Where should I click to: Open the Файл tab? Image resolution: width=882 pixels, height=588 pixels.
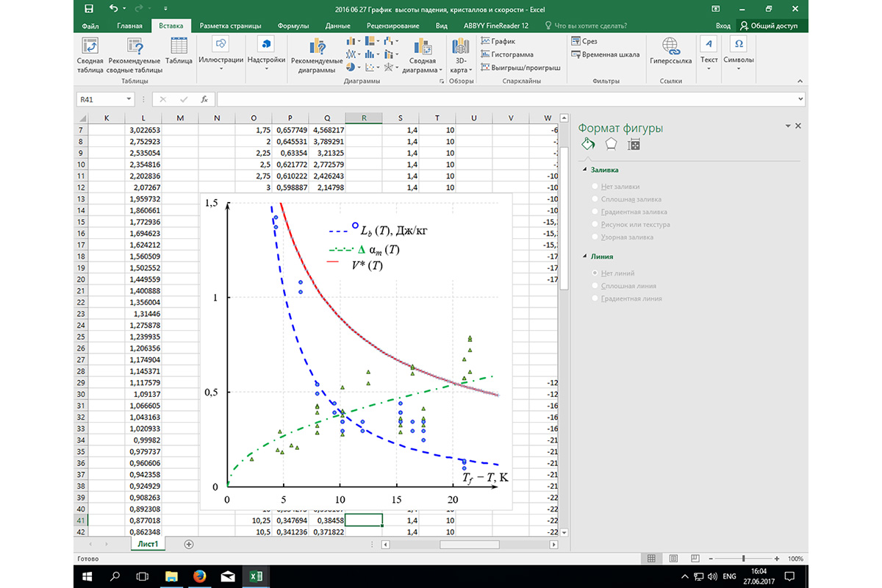click(x=91, y=26)
